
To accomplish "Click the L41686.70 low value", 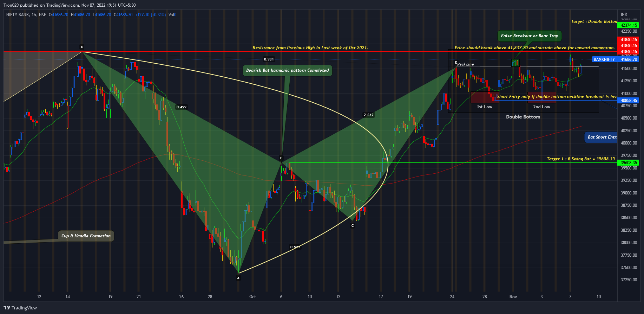I will pyautogui.click(x=103, y=15).
